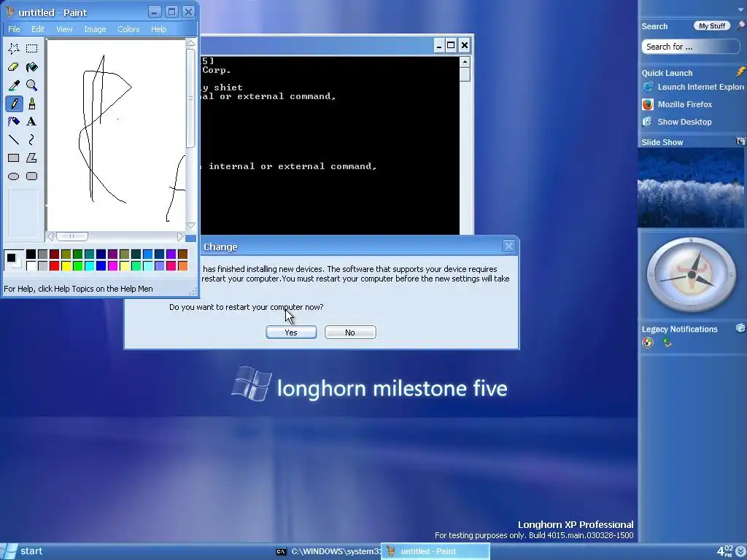Click the Slide Show settings icon
This screenshot has width=747, height=560.
tap(740, 141)
